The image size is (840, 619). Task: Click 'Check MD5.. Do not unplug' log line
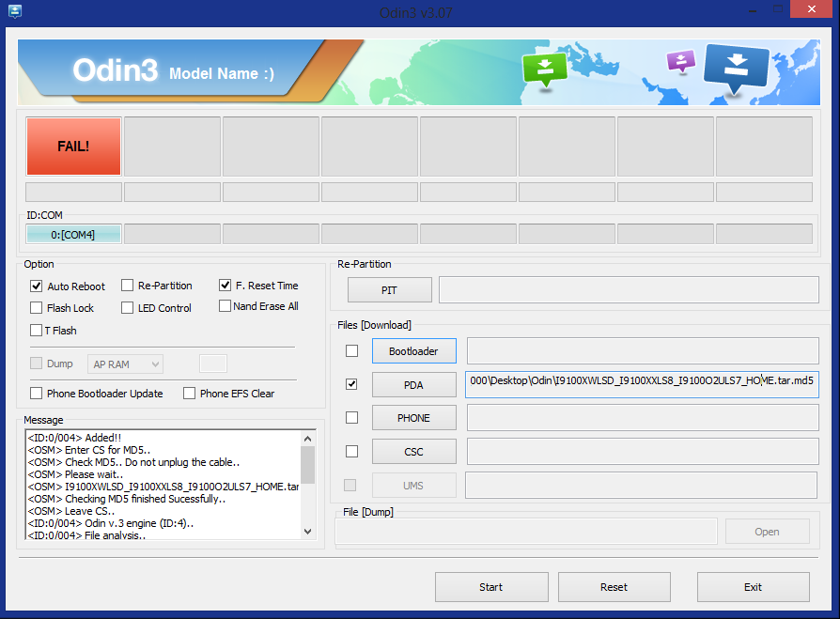[133, 462]
